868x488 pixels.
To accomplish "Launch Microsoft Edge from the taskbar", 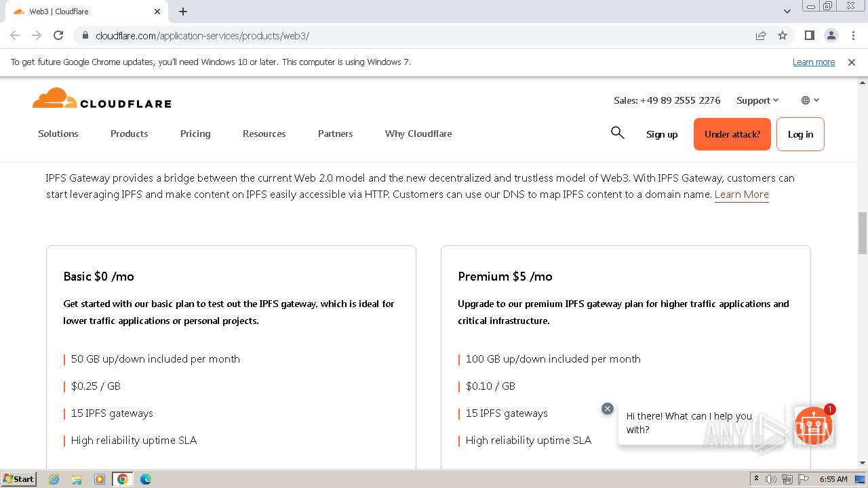I will click(146, 479).
